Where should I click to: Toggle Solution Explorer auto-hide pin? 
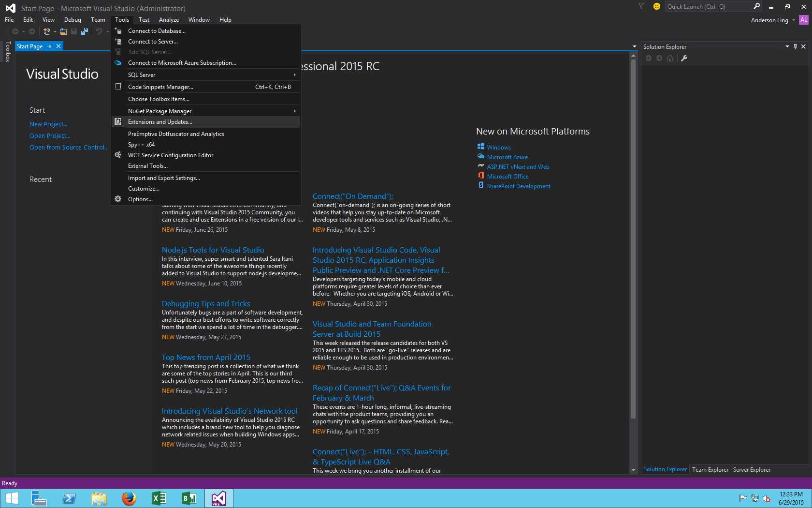[x=796, y=46]
